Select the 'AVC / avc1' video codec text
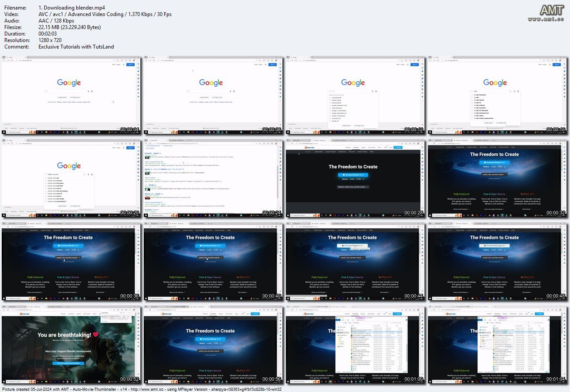Screen dimensions: 570x392 click(51, 14)
